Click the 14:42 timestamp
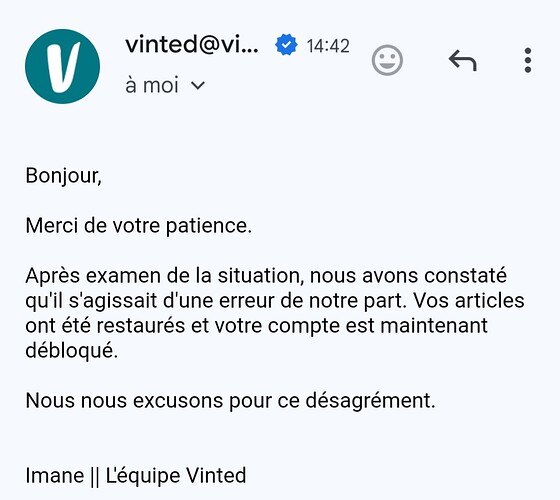The height and width of the screenshot is (500, 560). pos(328,46)
